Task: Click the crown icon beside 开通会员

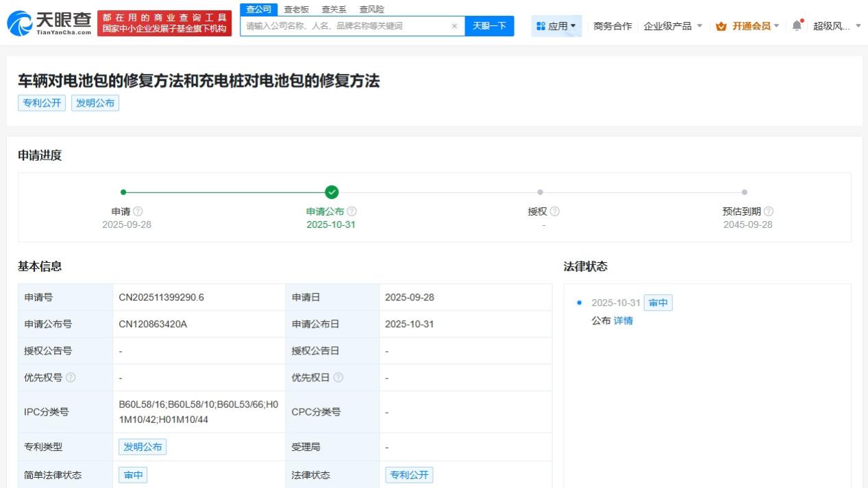Action: pyautogui.click(x=720, y=27)
